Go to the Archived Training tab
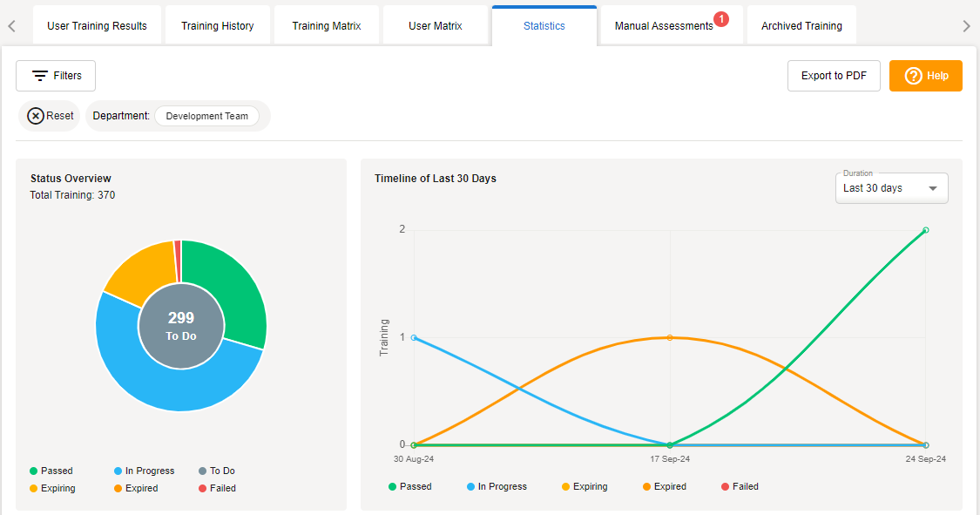 801,26
